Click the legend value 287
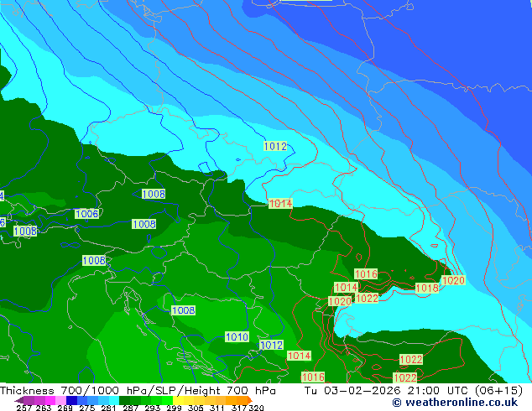The height and width of the screenshot is (411, 532). (130, 408)
